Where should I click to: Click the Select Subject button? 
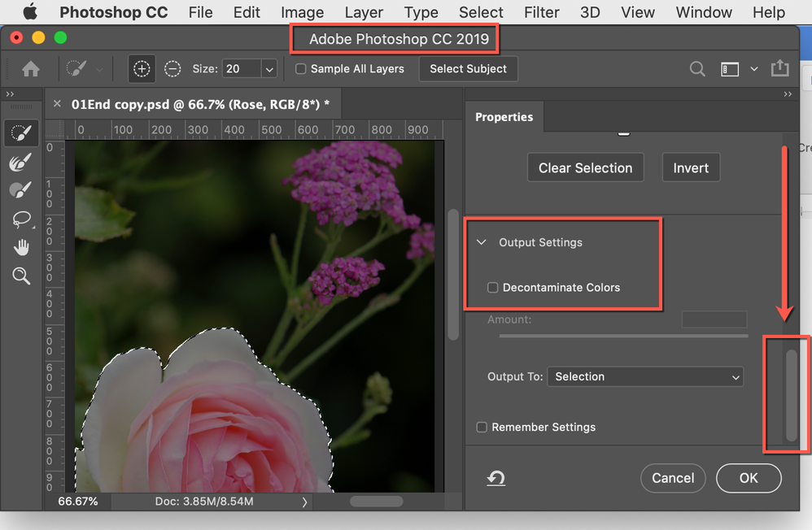[468, 69]
